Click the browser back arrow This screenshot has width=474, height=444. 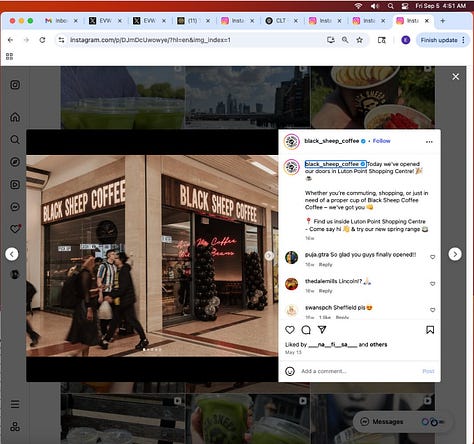pos(11,40)
